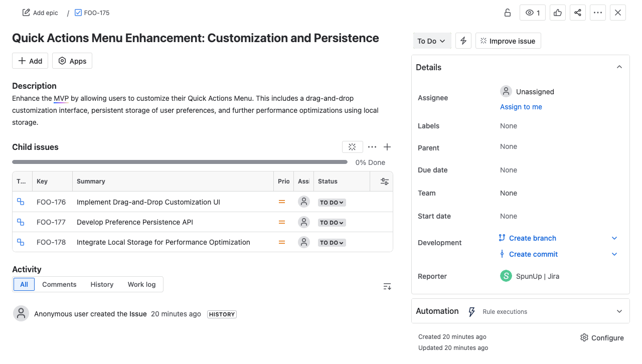Toggle the watch issue eye icon

(x=533, y=13)
